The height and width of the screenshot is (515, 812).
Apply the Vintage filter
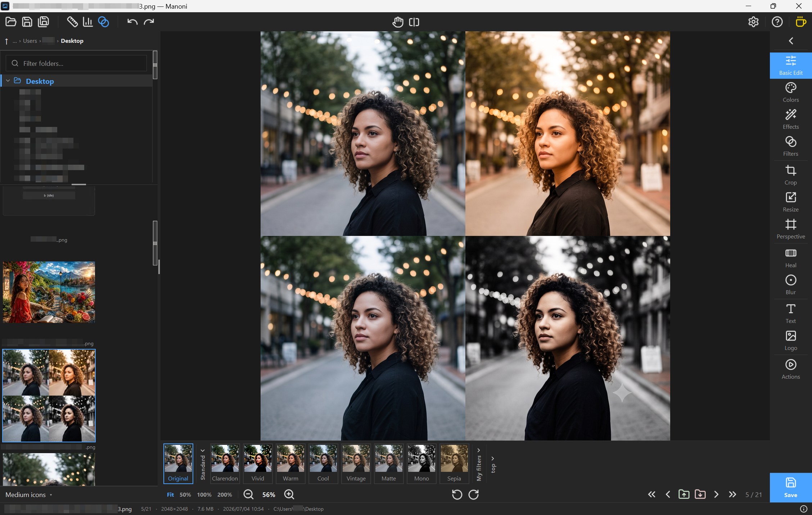point(356,463)
